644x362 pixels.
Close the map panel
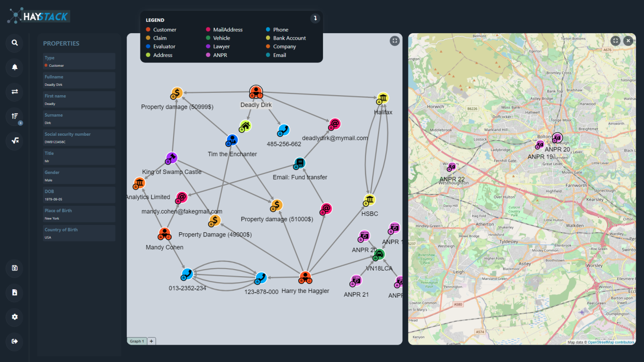(628, 41)
